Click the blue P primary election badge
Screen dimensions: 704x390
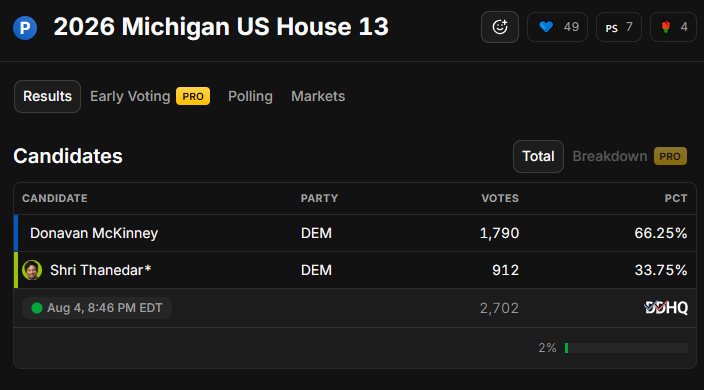(x=25, y=28)
